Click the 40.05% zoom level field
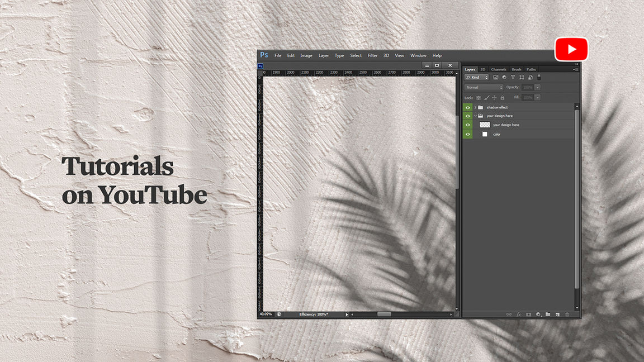 266,315
